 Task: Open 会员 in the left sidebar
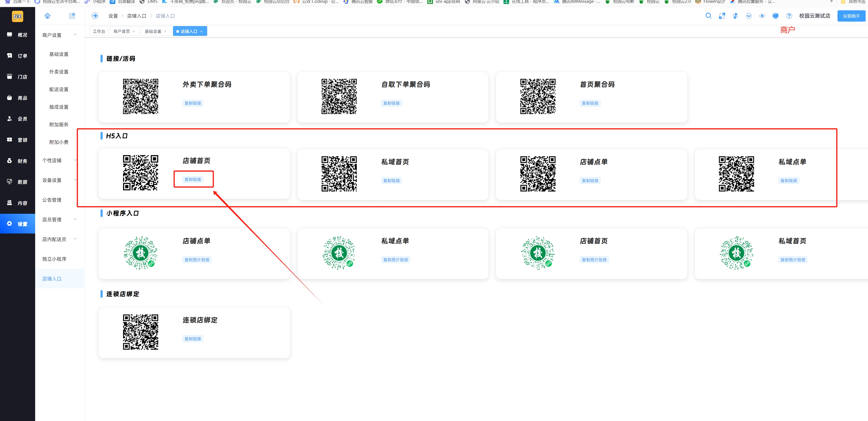18,119
